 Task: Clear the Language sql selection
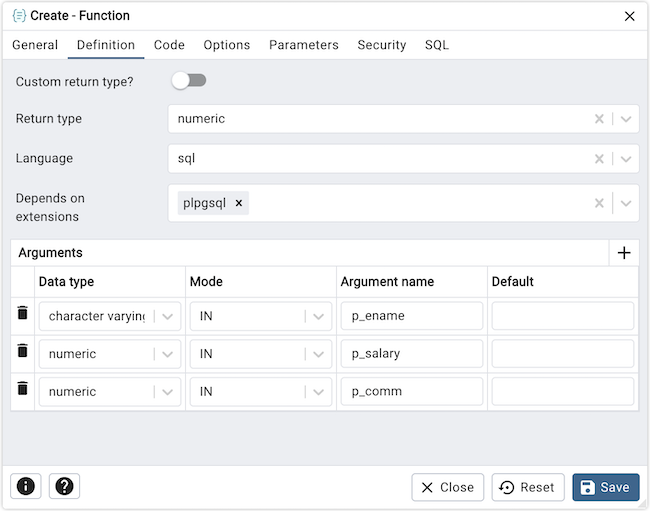pyautogui.click(x=599, y=159)
